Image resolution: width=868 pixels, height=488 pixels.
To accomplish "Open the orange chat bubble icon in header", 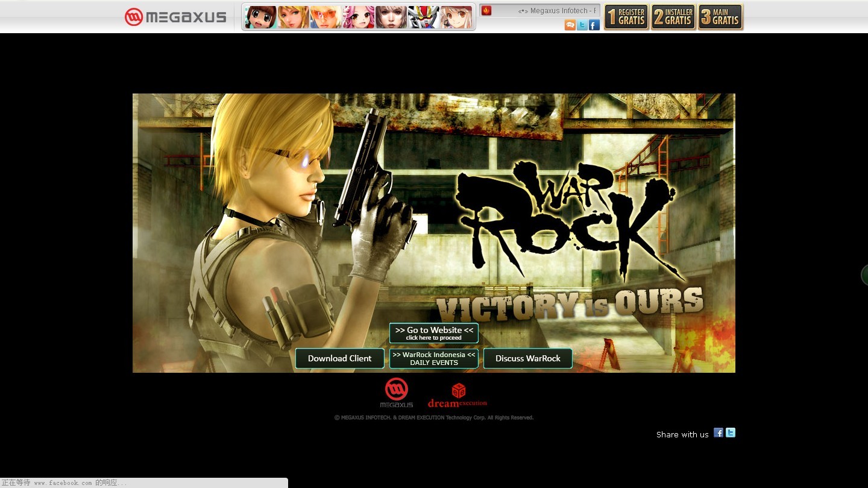I will click(x=570, y=25).
